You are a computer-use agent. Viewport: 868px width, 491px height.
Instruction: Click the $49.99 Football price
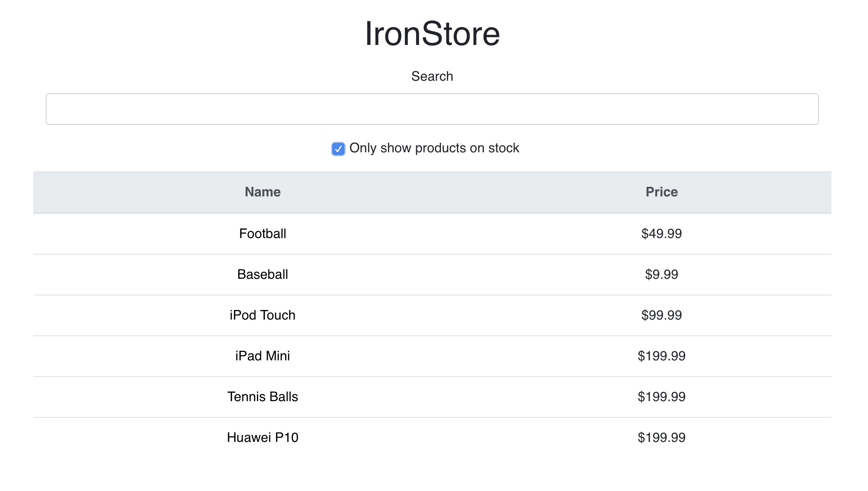tap(661, 234)
